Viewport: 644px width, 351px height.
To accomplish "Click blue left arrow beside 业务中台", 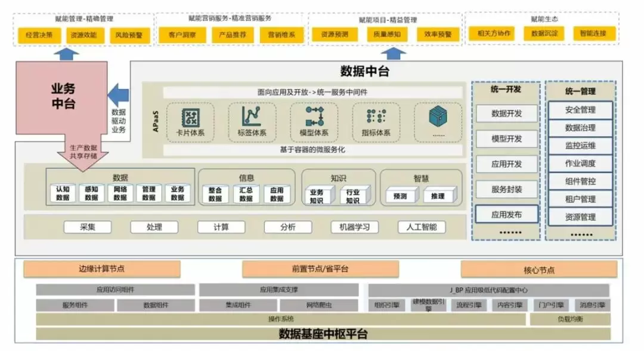I will click(x=119, y=94).
